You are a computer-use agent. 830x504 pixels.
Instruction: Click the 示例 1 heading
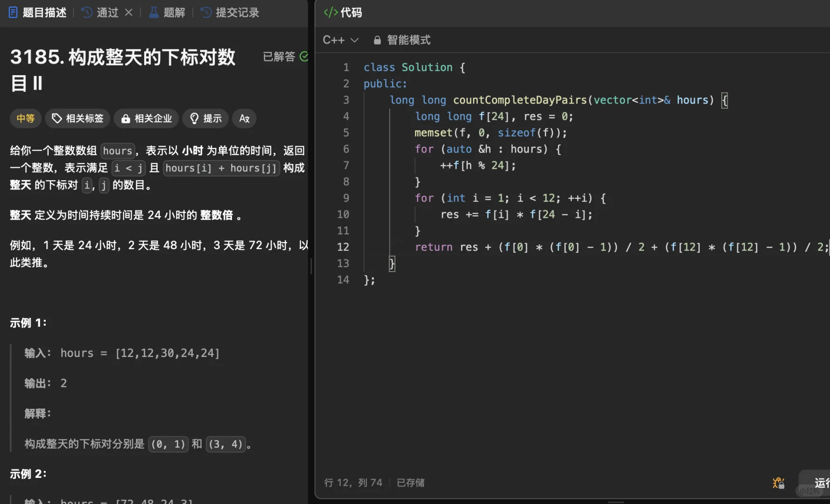[x=28, y=323]
